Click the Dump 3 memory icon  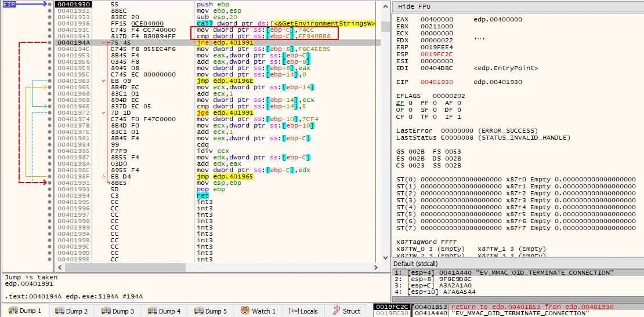click(x=106, y=311)
